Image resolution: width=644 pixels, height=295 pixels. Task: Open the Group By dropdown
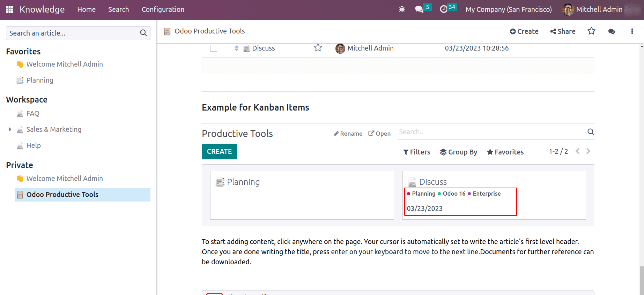click(x=458, y=152)
